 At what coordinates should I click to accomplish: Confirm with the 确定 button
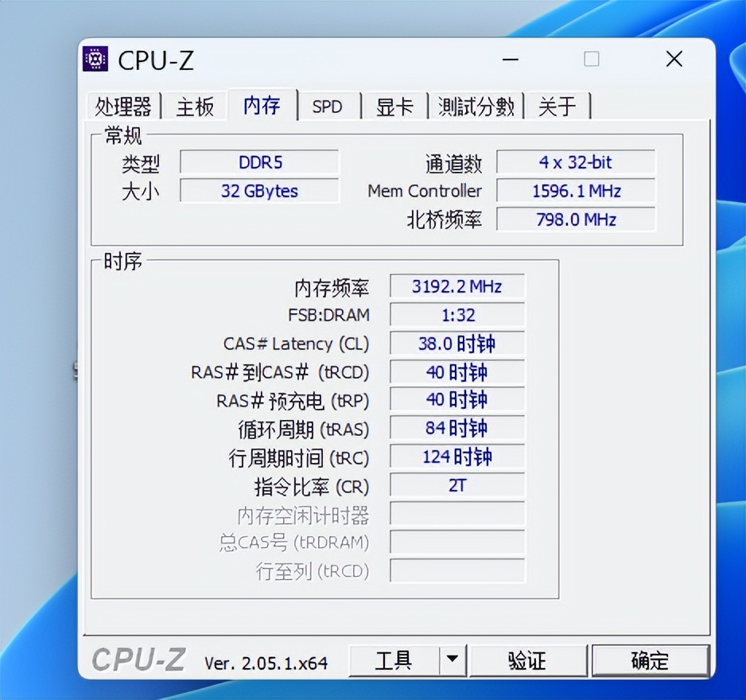tap(651, 660)
